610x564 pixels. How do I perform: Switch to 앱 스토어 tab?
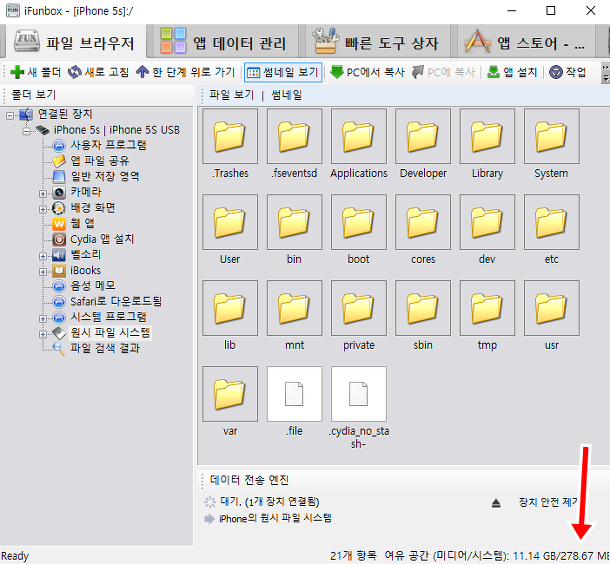pos(525,42)
